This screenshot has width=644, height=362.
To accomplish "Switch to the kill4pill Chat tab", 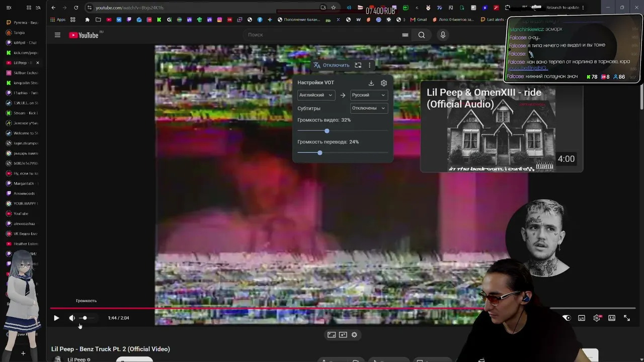I will [23, 43].
